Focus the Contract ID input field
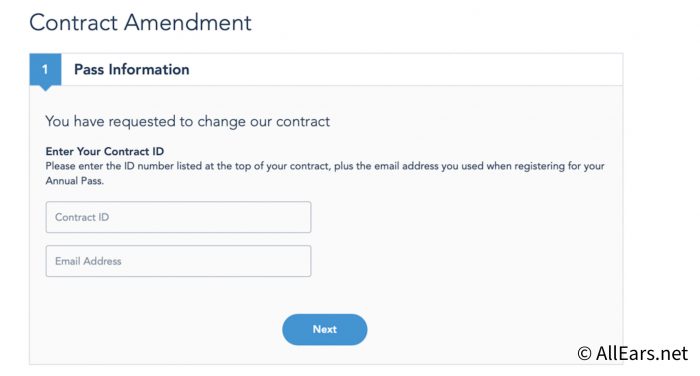Screen dimensions: 700x376 pyautogui.click(x=178, y=217)
